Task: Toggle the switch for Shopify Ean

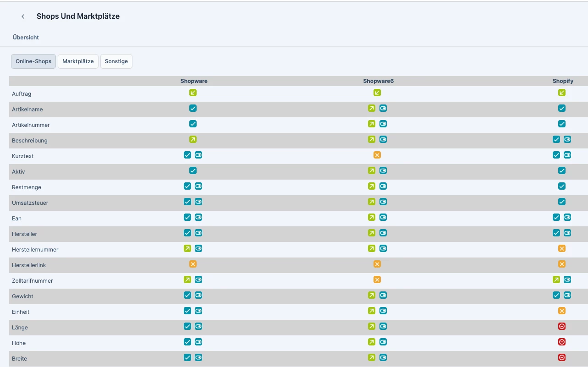Action: click(567, 218)
